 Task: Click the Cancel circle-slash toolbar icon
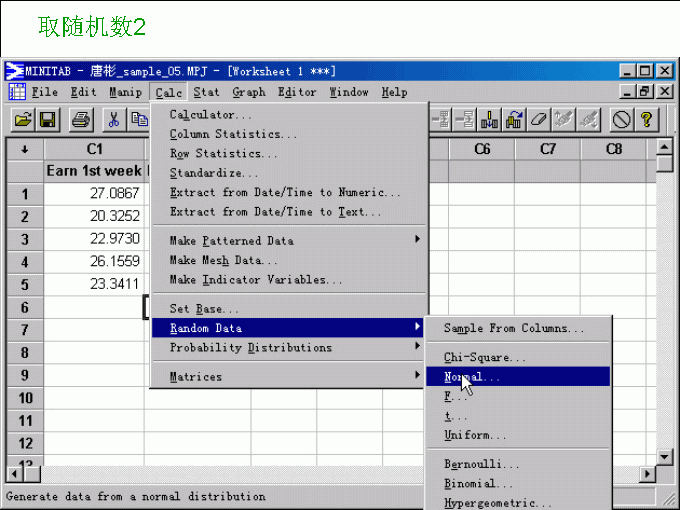tap(621, 120)
